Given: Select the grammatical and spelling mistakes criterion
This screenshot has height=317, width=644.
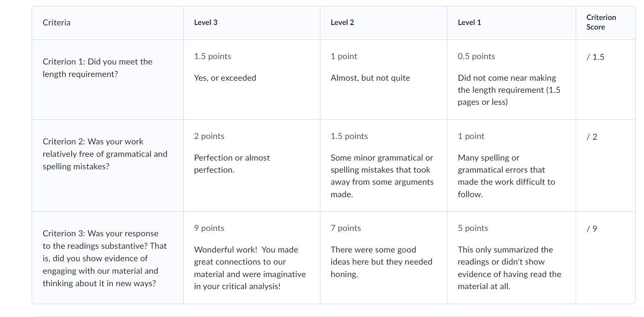Looking at the screenshot, I should click(x=105, y=154).
